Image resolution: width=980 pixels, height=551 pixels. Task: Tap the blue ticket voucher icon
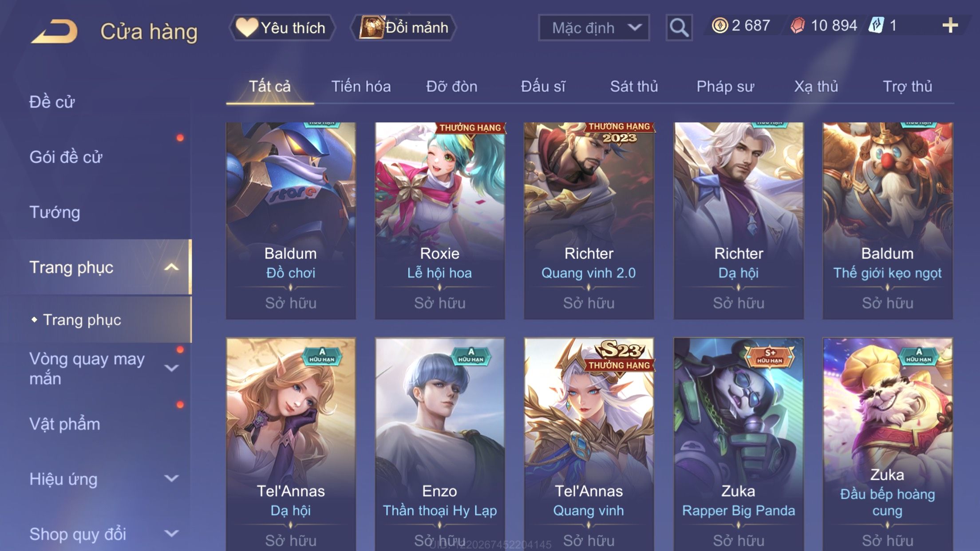click(876, 25)
